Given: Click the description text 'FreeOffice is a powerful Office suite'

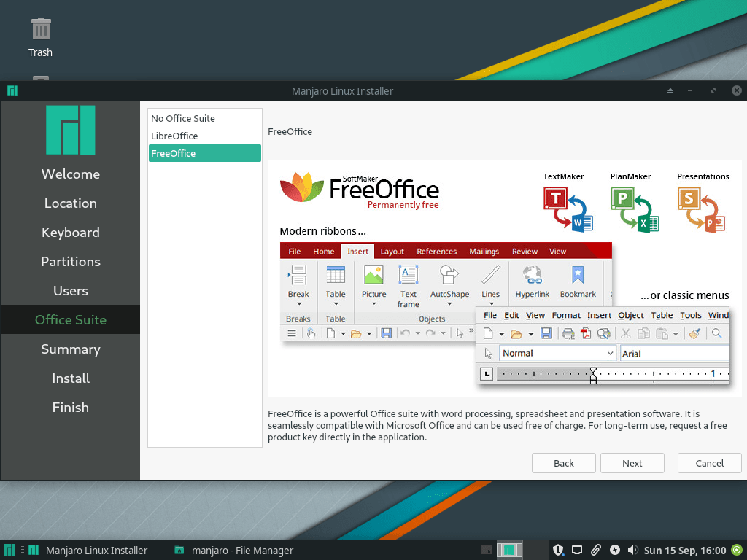Looking at the screenshot, I should click(x=498, y=425).
